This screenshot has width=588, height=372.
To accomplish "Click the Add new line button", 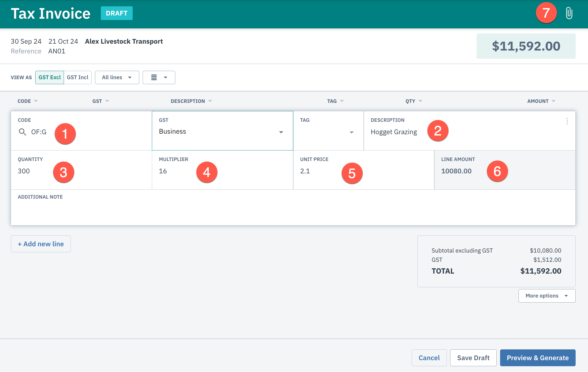I will (41, 244).
